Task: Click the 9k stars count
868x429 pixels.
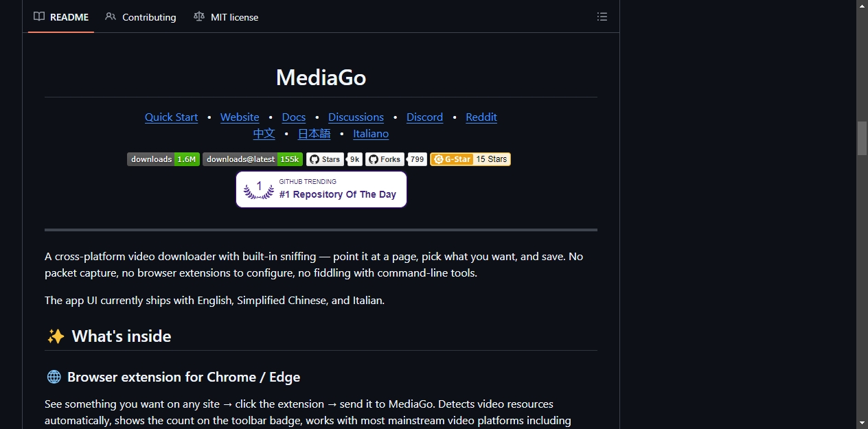Action: point(355,159)
